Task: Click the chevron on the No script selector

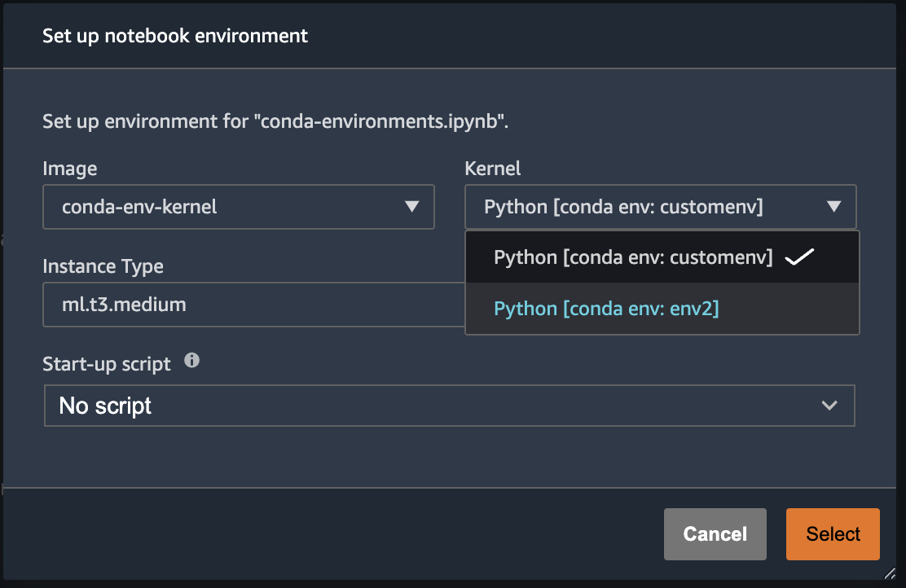Action: pos(829,406)
